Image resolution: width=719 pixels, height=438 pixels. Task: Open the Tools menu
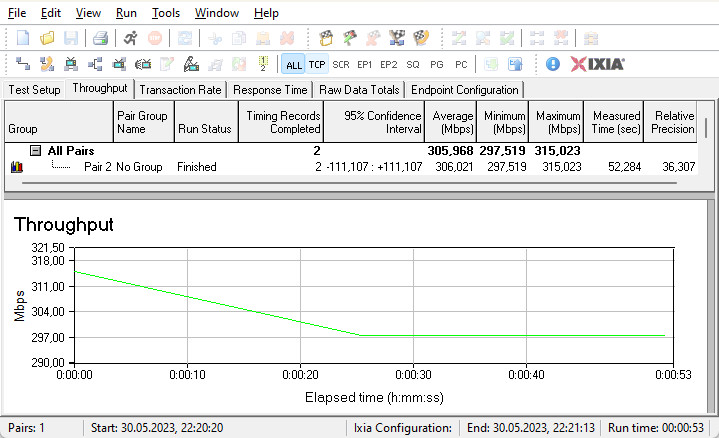tap(166, 13)
